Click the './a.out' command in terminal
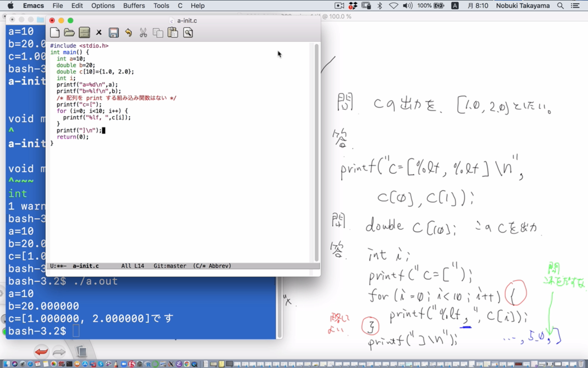The height and width of the screenshot is (368, 588). tap(96, 281)
